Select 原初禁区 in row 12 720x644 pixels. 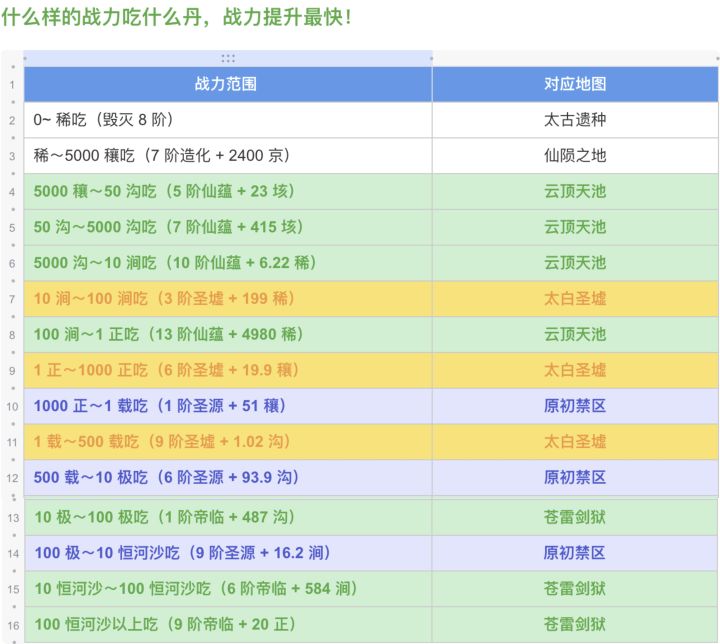[x=575, y=478]
